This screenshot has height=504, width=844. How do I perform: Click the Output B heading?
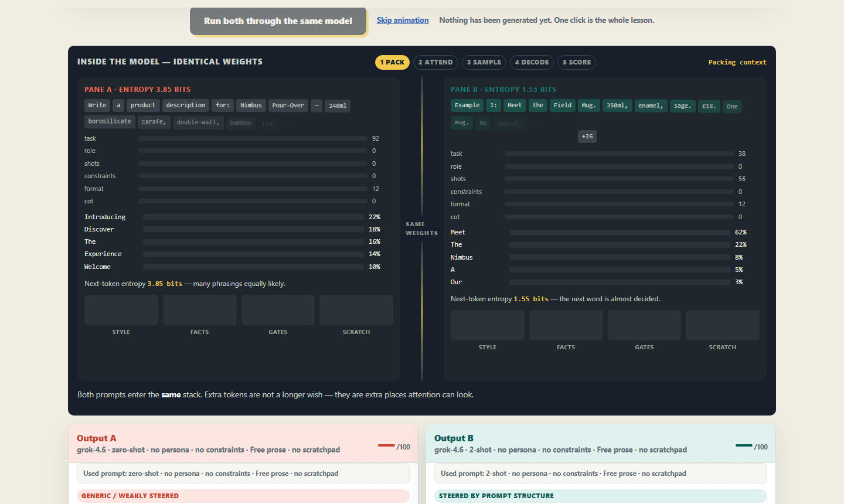(454, 438)
